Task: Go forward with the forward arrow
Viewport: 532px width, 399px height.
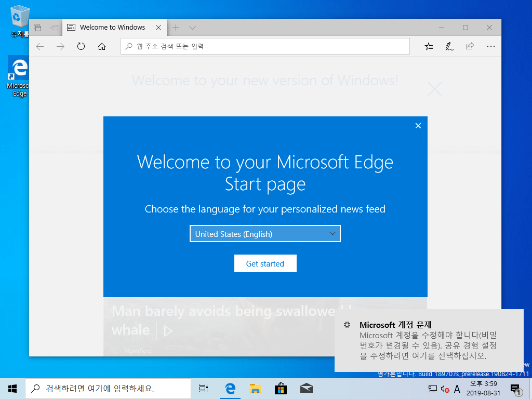Action: tap(60, 46)
